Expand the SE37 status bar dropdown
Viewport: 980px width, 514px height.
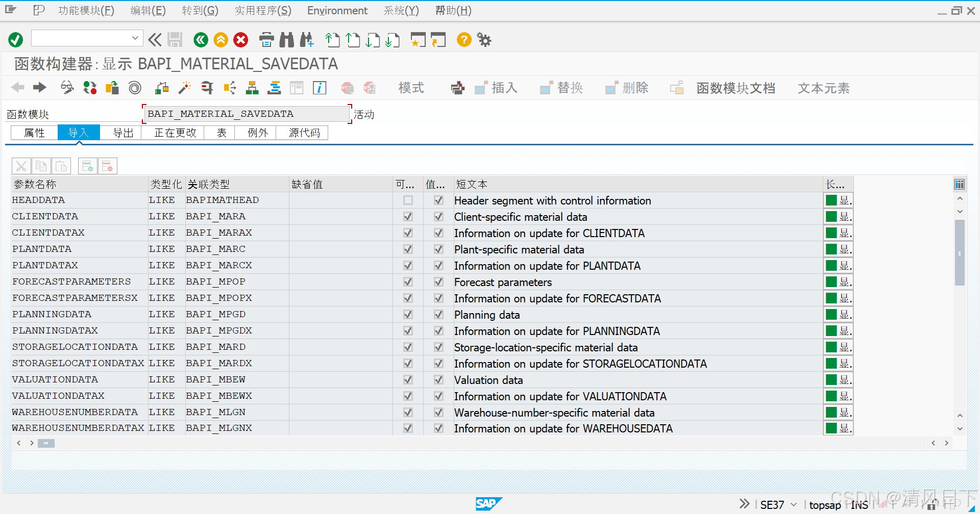point(794,505)
